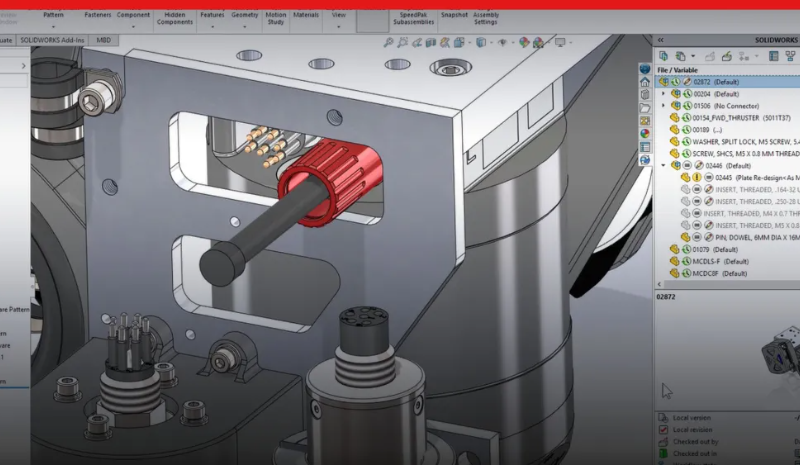The image size is (800, 465).
Task: Click the Zoom to Fit magnifier icon
Action: pyautogui.click(x=389, y=42)
